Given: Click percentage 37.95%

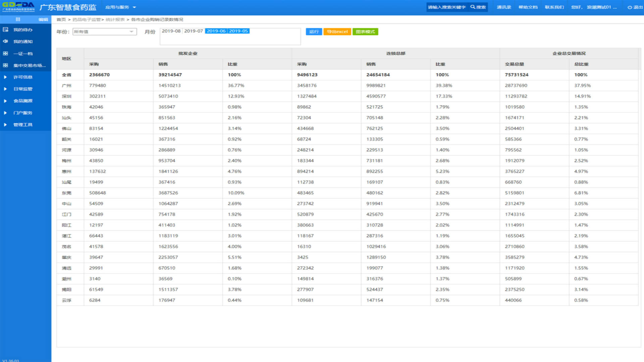Looking at the screenshot, I should [582, 85].
